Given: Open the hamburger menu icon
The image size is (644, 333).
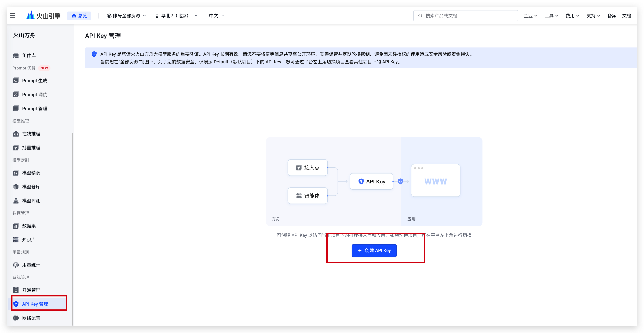Looking at the screenshot, I should click(12, 16).
